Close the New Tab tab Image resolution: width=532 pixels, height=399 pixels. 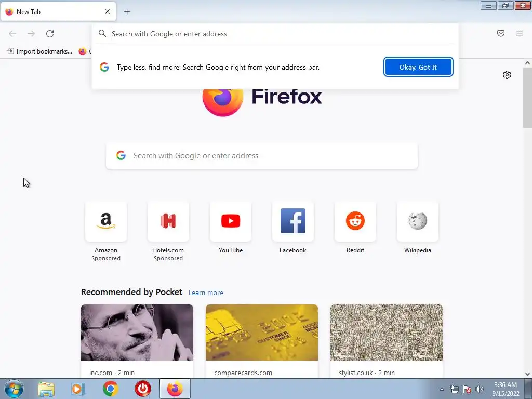tap(107, 11)
